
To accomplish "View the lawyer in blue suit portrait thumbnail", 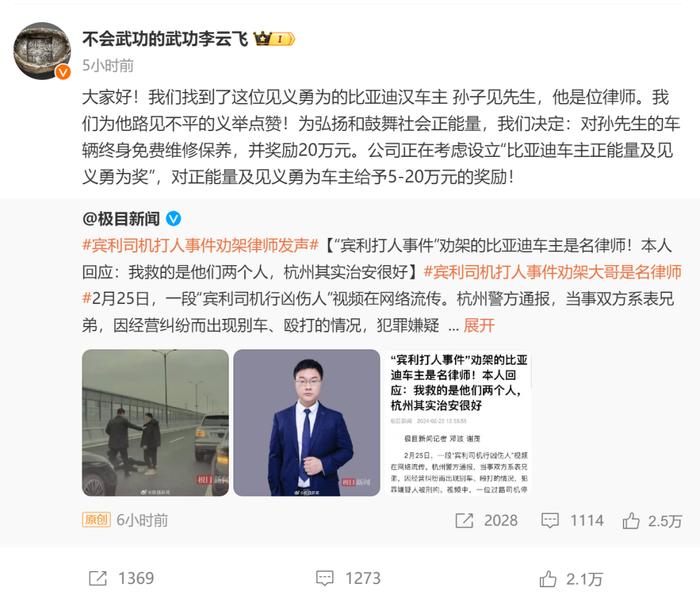I will 307,423.
